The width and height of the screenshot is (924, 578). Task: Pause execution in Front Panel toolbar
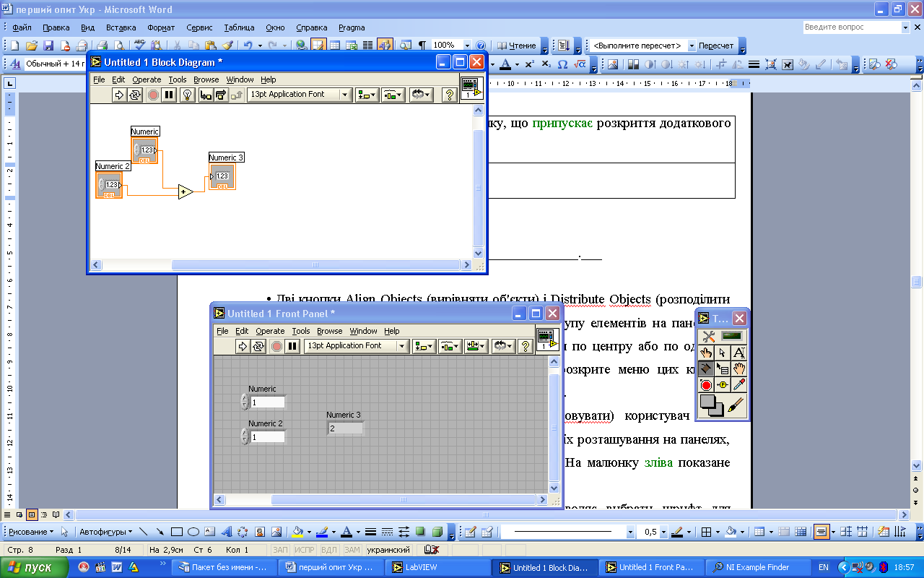[x=292, y=346]
